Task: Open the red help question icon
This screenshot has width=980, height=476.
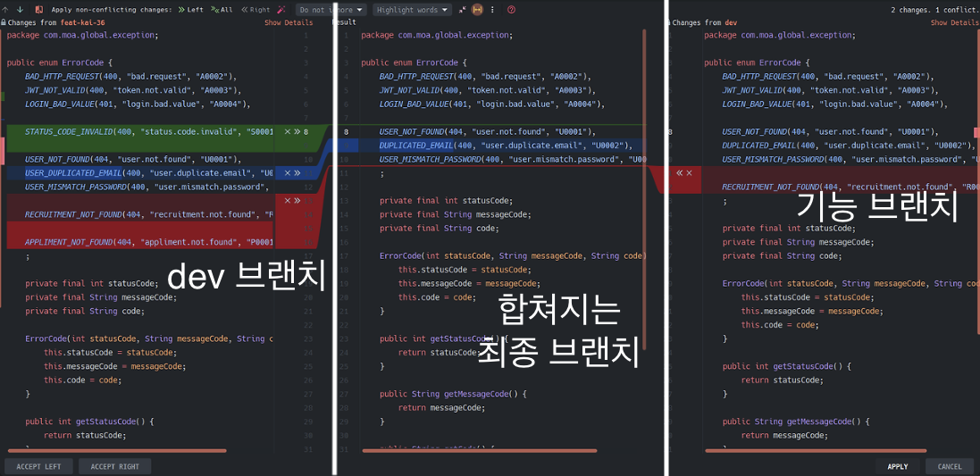Action: pos(511,9)
